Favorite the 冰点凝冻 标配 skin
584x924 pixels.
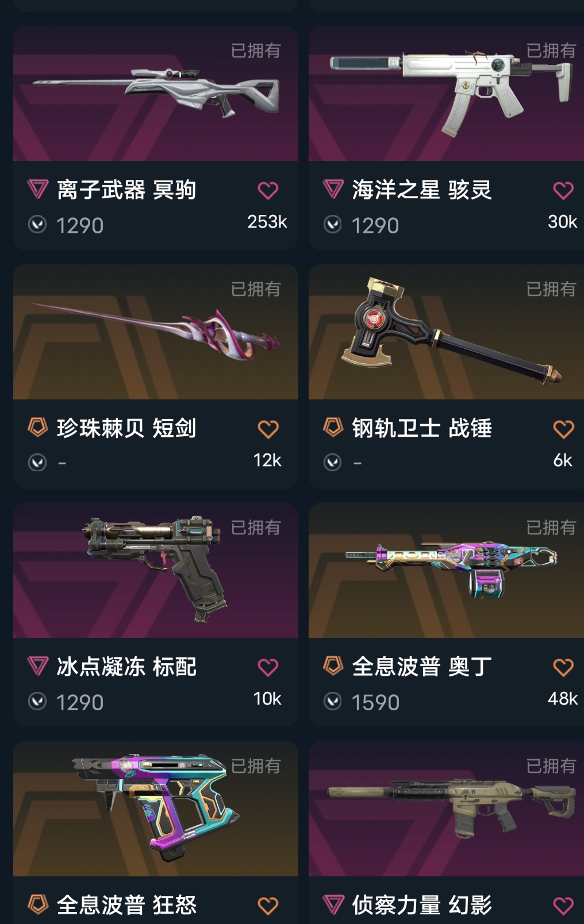point(268,667)
